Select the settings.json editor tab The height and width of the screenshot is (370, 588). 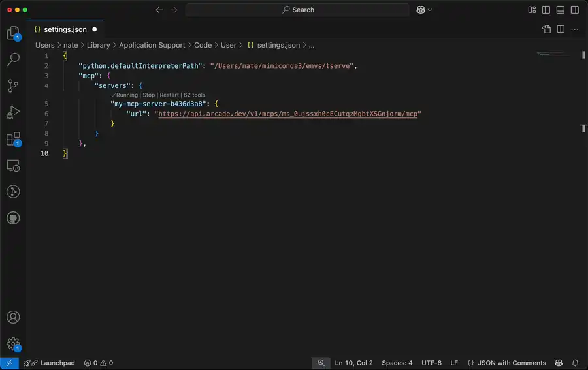64,29
